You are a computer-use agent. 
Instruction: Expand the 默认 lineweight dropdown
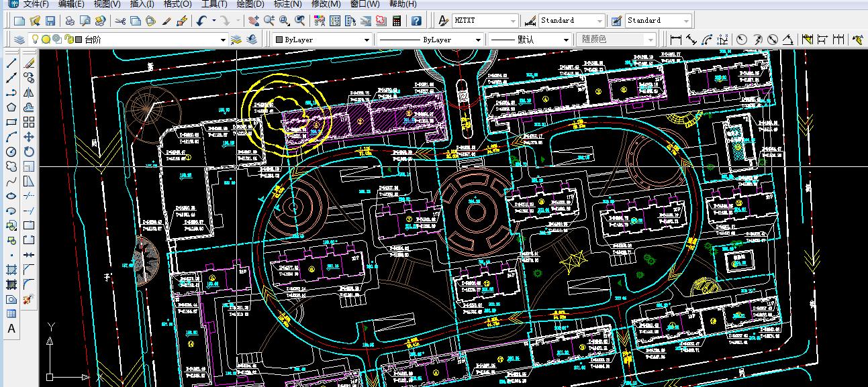(566, 40)
